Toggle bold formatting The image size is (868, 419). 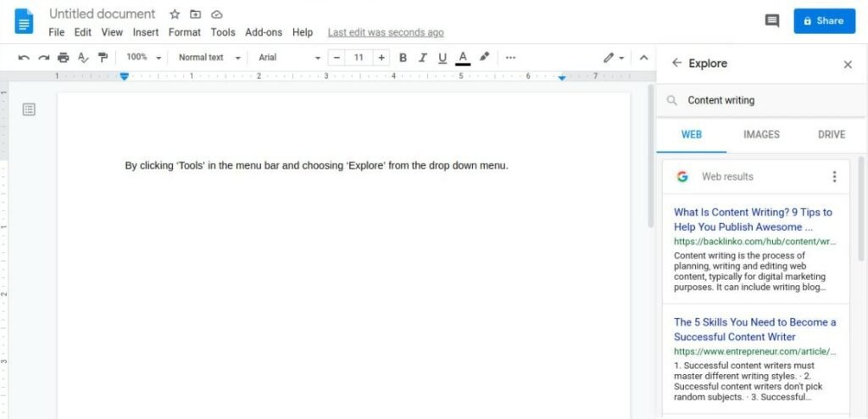pos(403,58)
